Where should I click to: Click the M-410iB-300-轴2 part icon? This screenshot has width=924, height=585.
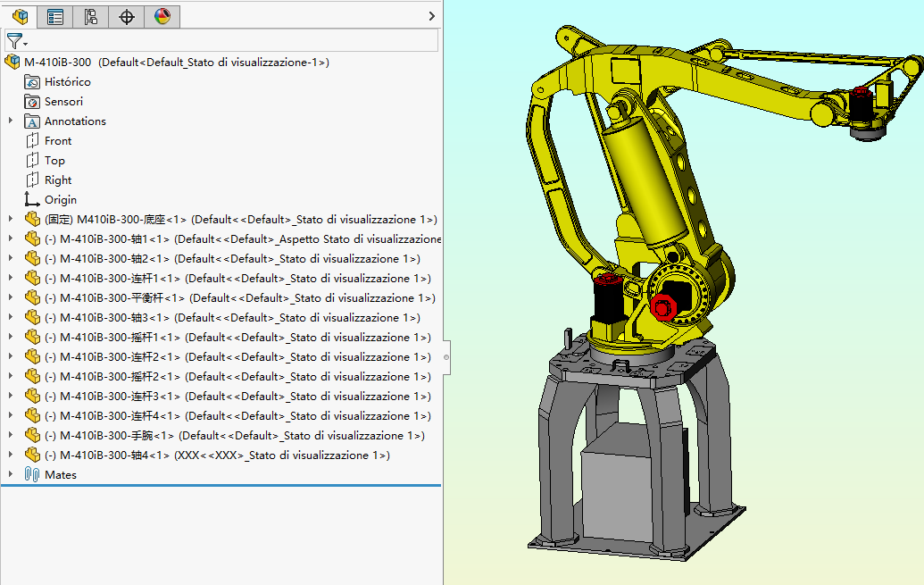[32, 258]
